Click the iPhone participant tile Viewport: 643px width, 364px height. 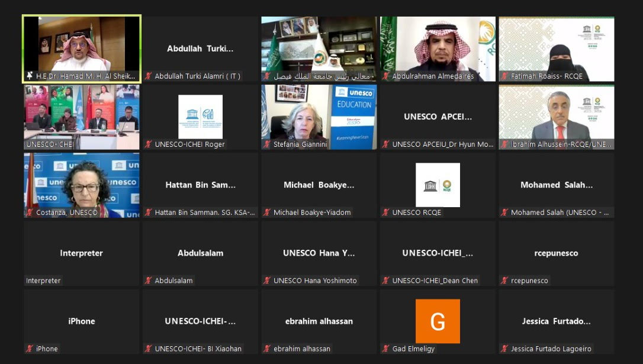(x=81, y=321)
